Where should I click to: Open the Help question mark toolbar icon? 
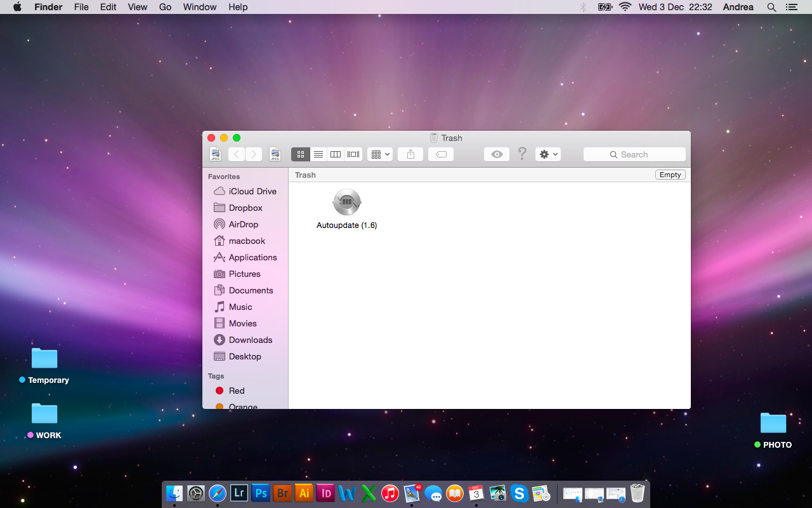click(522, 154)
